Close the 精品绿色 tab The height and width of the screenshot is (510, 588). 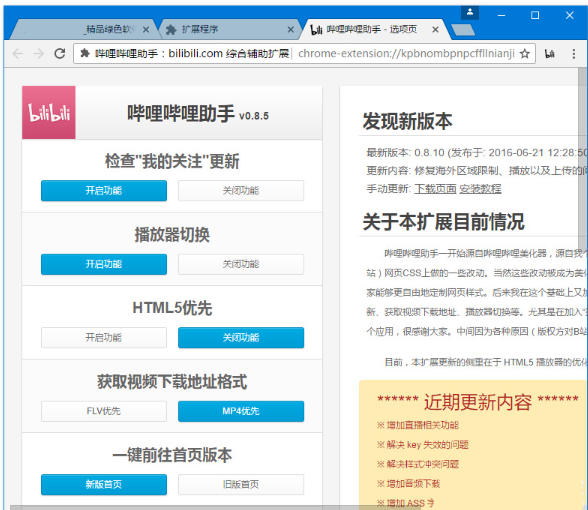click(x=146, y=29)
